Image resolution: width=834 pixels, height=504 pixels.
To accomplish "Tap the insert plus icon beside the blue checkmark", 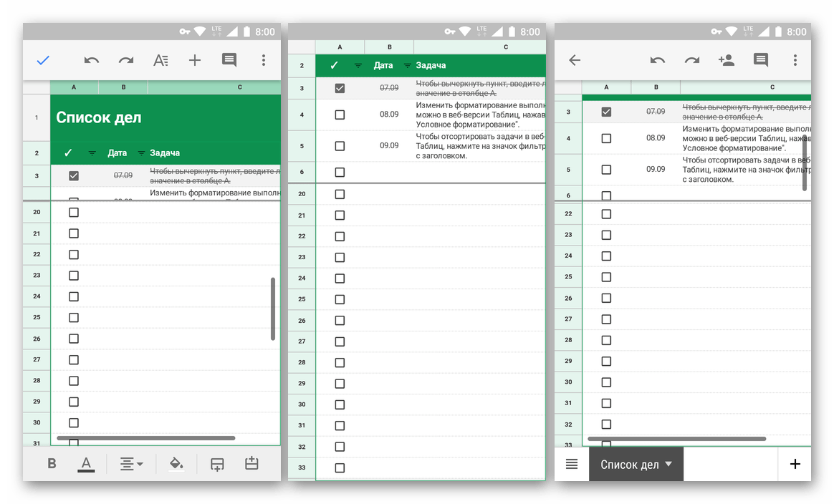I will coord(195,60).
